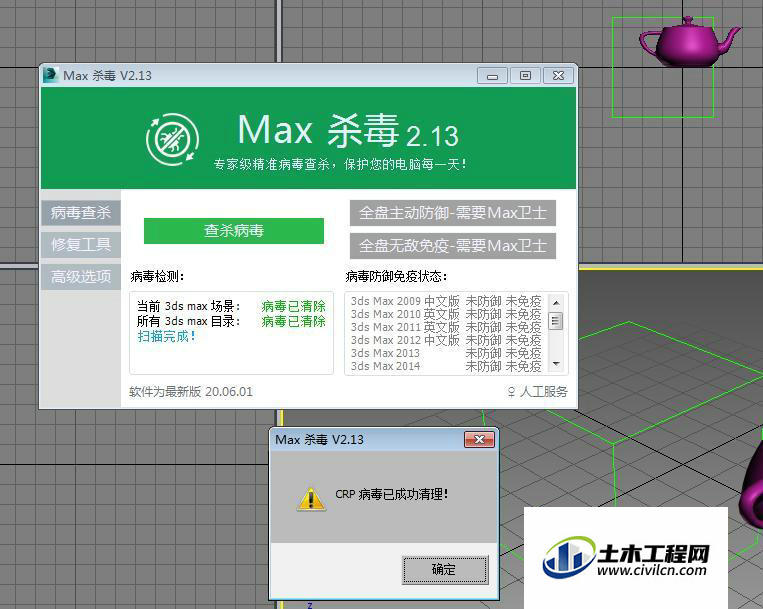Select row 3ds Max 2011 英文版

446,327
